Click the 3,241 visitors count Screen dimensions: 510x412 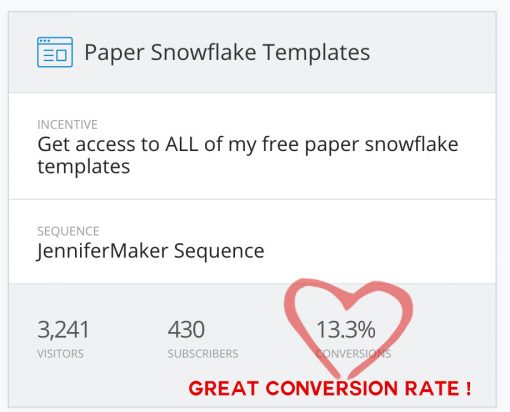coord(63,330)
